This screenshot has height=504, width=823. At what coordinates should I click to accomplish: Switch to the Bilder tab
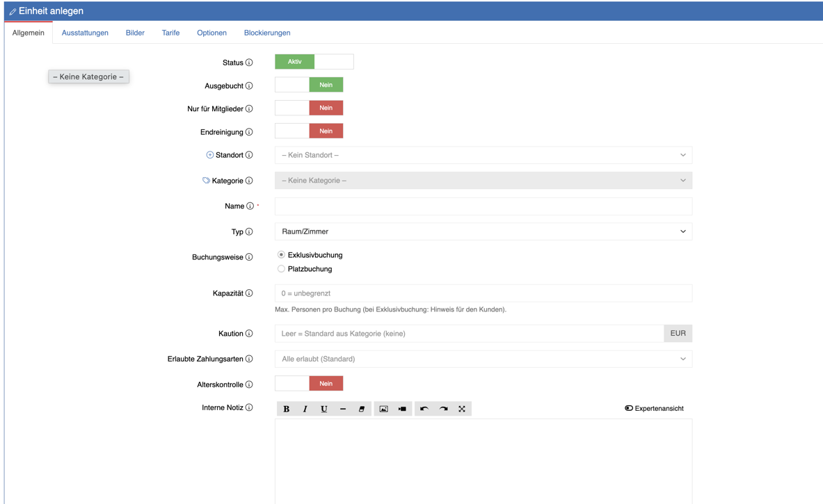point(135,33)
